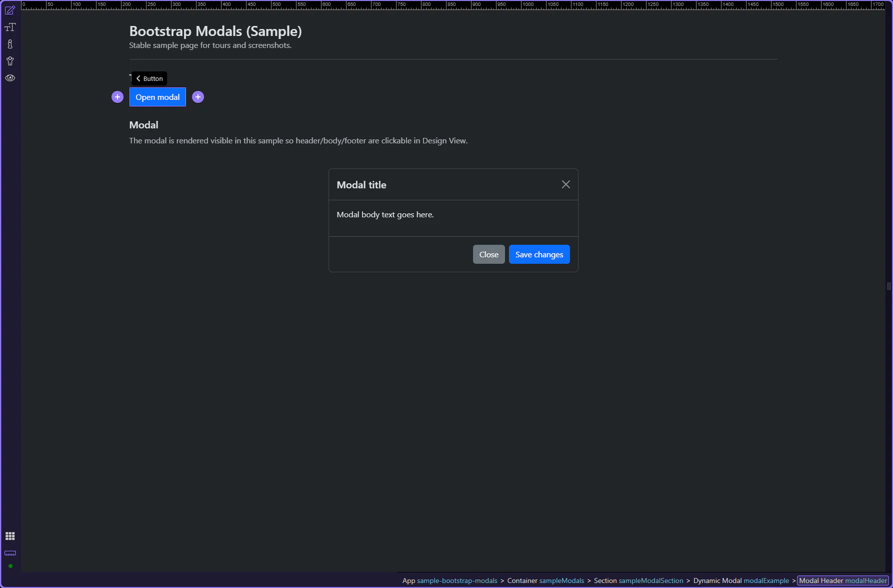Select Container sampleModals breadcrumb
Image resolution: width=893 pixels, height=588 pixels.
(x=545, y=581)
